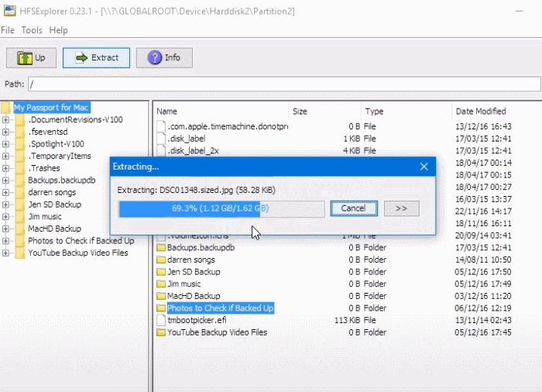This screenshot has height=392, width=542.
Task: Sort by the Size column header
Action: pyautogui.click(x=325, y=112)
